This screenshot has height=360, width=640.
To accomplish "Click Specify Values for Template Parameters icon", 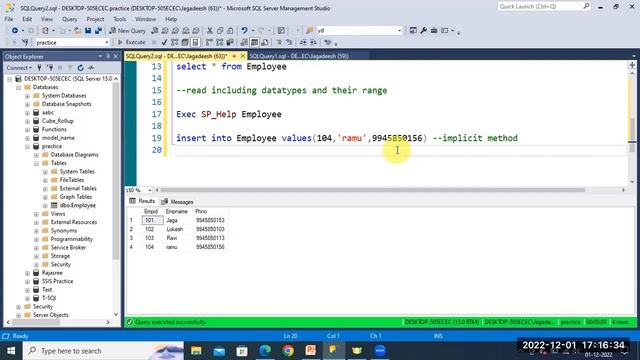I will (327, 42).
